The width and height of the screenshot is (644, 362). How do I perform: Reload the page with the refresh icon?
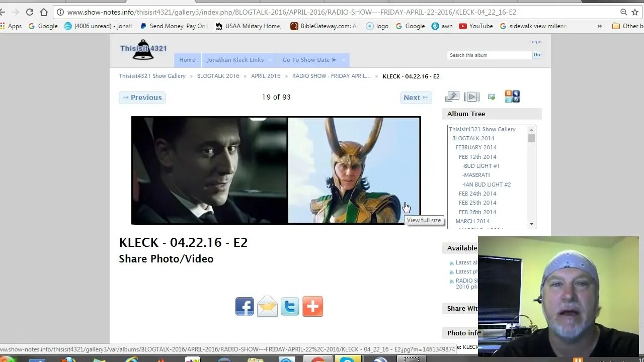[30, 12]
